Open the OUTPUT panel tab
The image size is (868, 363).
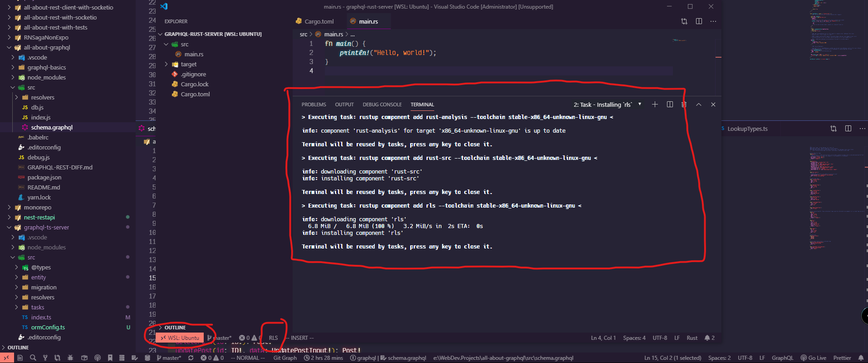[x=344, y=104]
